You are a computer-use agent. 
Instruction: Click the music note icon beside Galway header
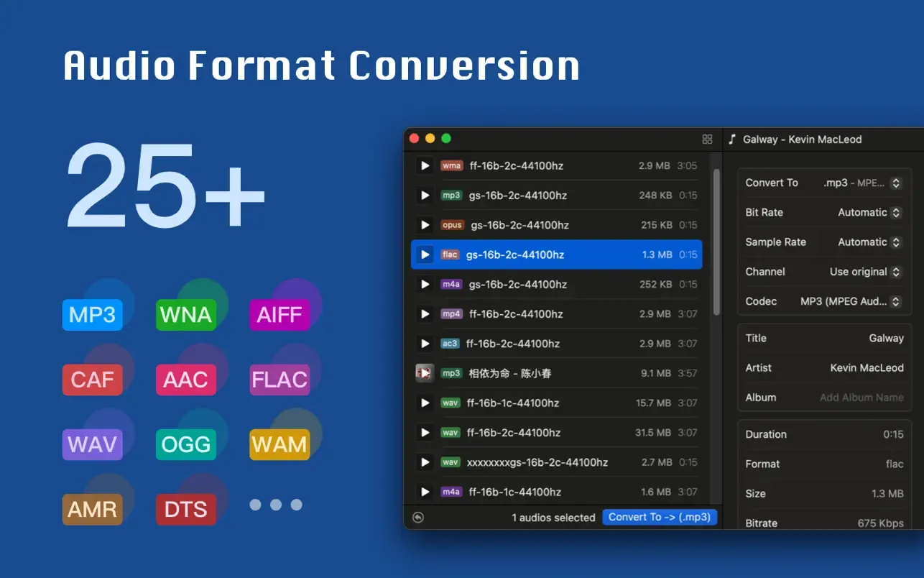coord(731,139)
